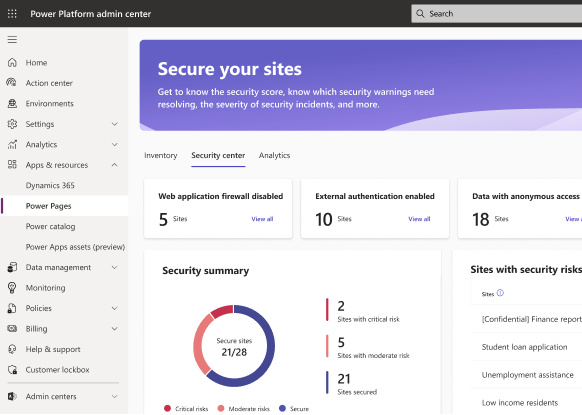
Task: Switch to the Inventory tab
Action: (x=161, y=155)
